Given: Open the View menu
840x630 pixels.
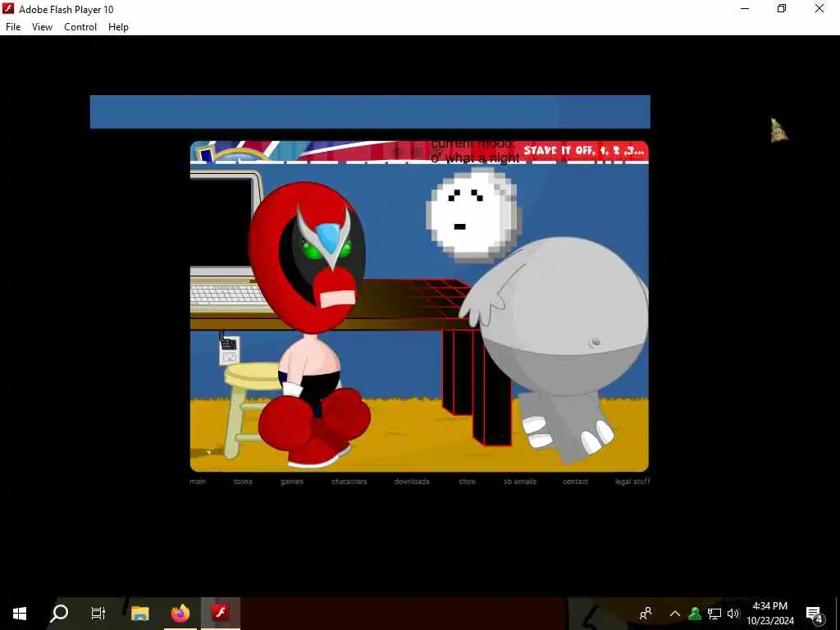Looking at the screenshot, I should (x=42, y=27).
